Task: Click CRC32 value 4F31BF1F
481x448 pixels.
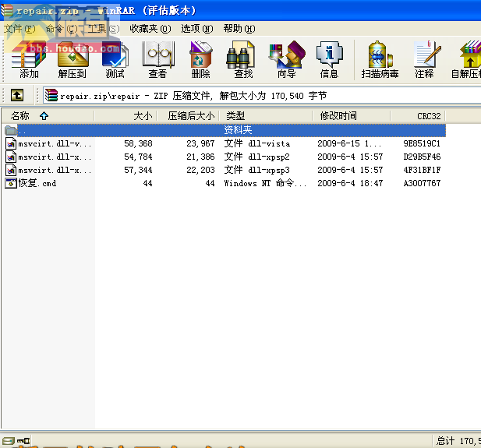Action: 422,170
